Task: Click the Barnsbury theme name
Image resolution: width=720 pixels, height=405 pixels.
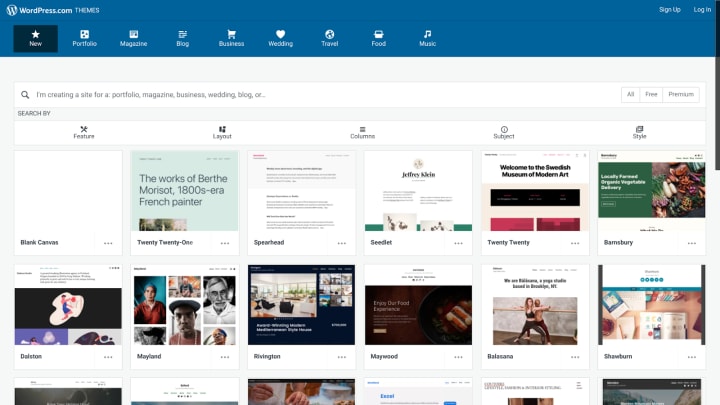Action: click(618, 242)
